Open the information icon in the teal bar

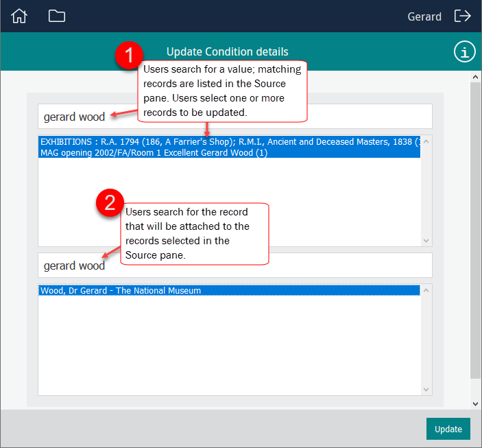pyautogui.click(x=465, y=51)
